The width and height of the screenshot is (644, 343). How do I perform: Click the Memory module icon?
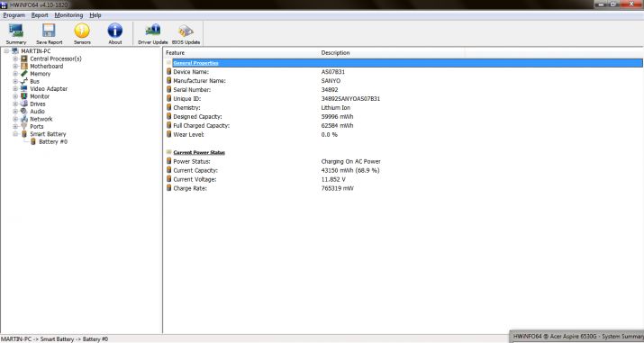23,74
